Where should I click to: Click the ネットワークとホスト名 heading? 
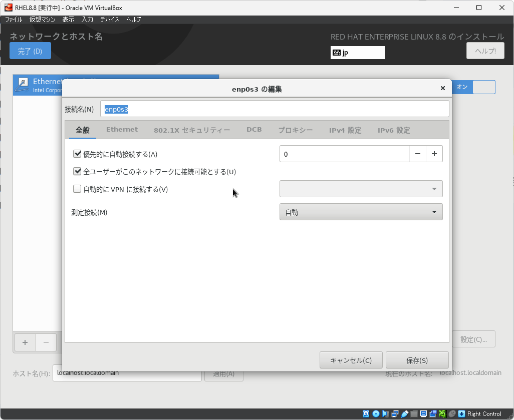coord(56,36)
